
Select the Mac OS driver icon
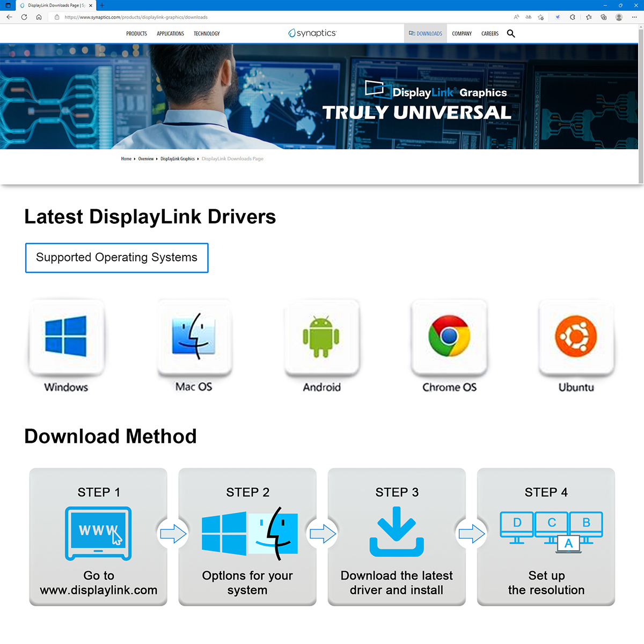click(x=194, y=337)
